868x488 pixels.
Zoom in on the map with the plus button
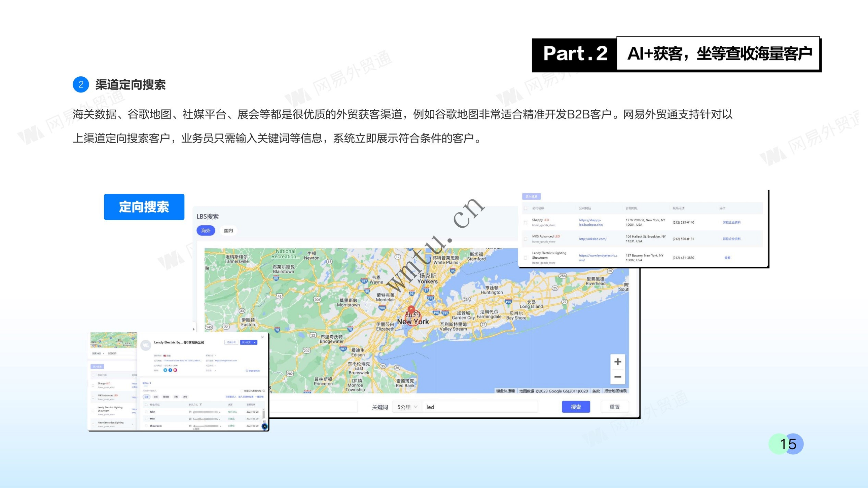(x=618, y=362)
